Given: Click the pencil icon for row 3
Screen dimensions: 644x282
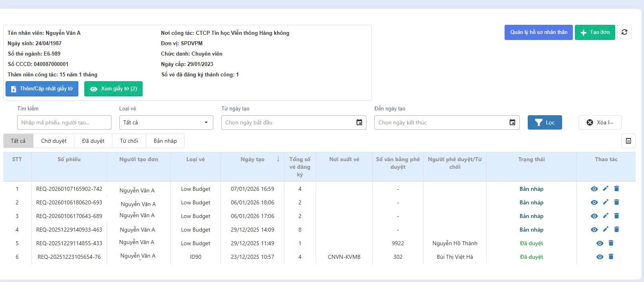Looking at the screenshot, I should click(606, 216).
